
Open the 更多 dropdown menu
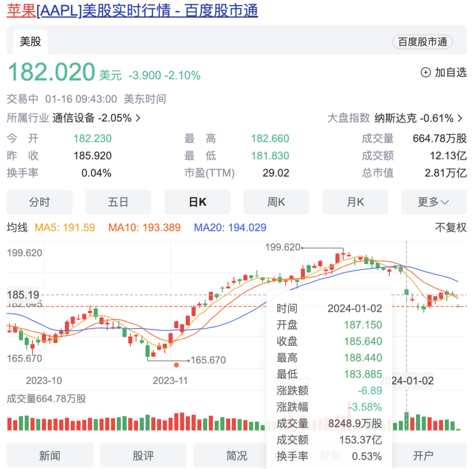(x=434, y=202)
